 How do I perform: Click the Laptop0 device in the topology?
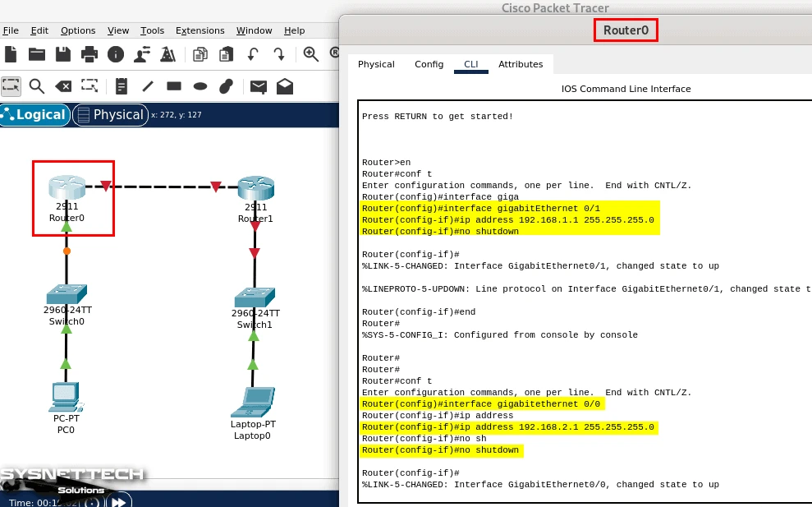coord(251,402)
